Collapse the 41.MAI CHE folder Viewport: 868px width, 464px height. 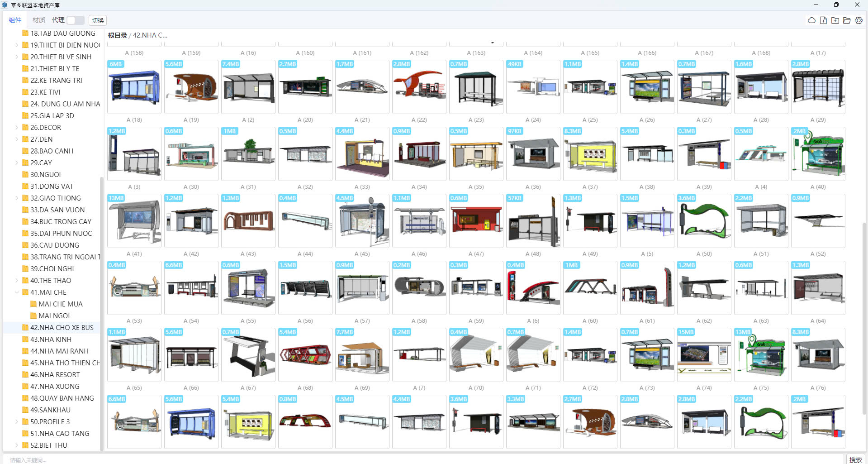click(17, 292)
